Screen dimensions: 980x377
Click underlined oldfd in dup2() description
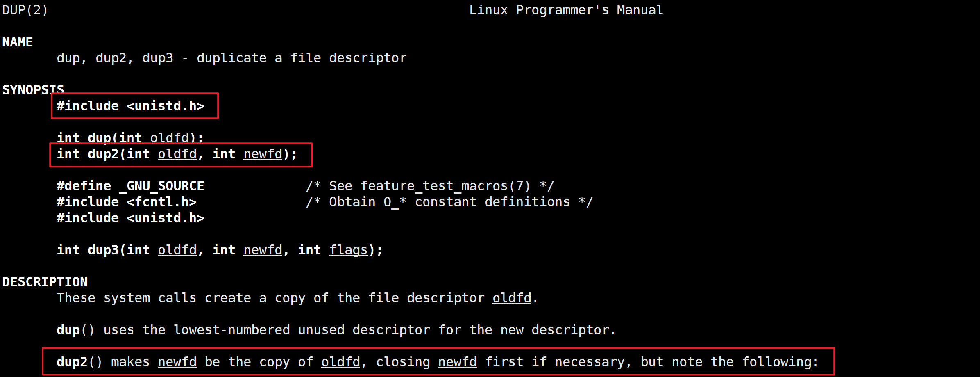tap(341, 362)
